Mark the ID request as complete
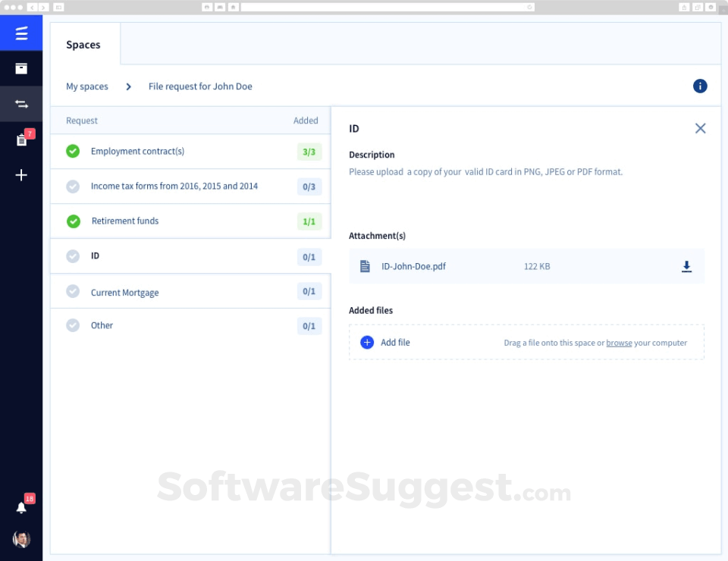Viewport: 728px width, 561px height. tap(73, 256)
